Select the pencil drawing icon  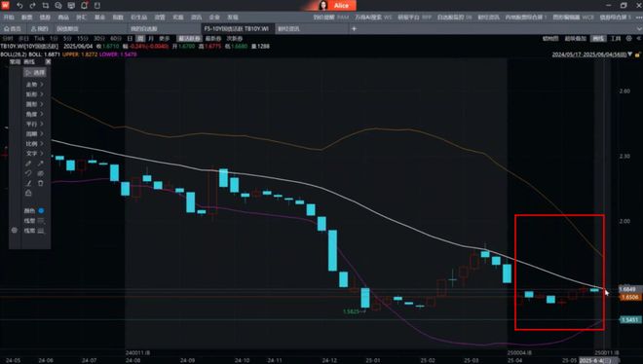pos(28,164)
